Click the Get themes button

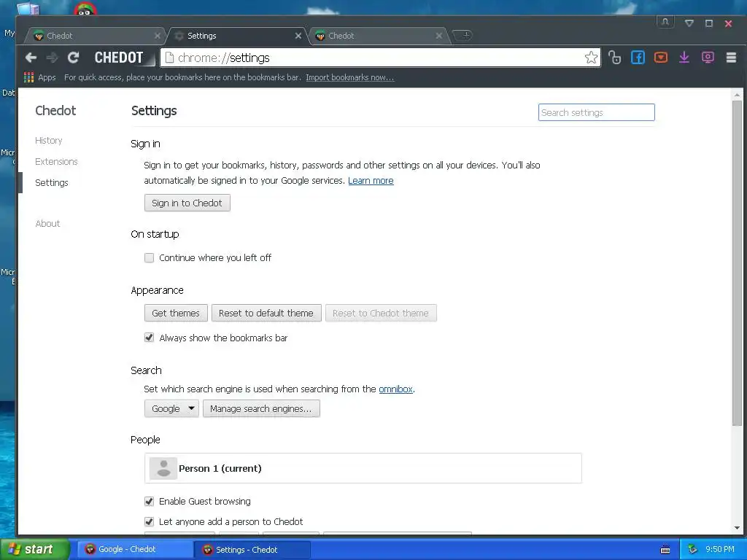(176, 313)
